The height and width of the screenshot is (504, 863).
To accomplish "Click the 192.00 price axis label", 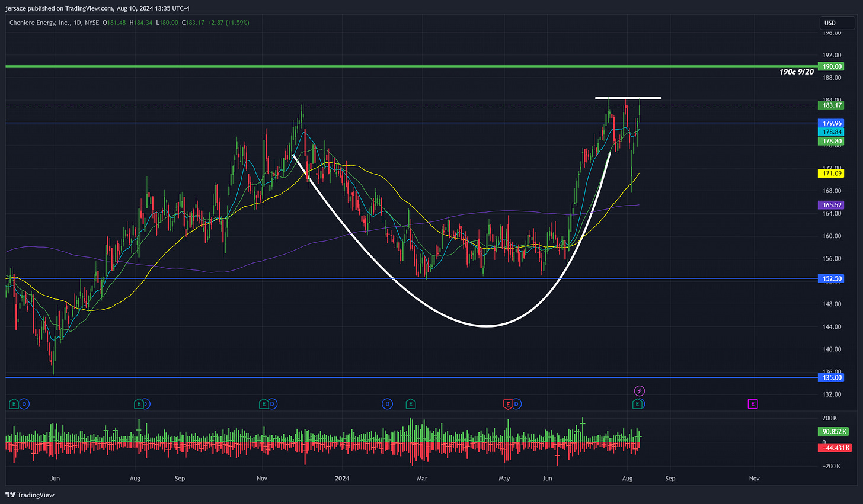I will coord(832,55).
